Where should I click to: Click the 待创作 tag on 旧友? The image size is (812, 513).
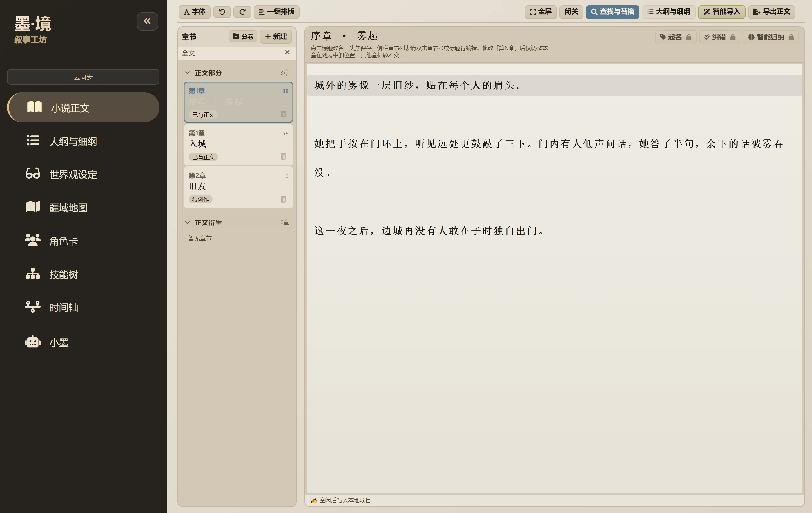pyautogui.click(x=200, y=200)
